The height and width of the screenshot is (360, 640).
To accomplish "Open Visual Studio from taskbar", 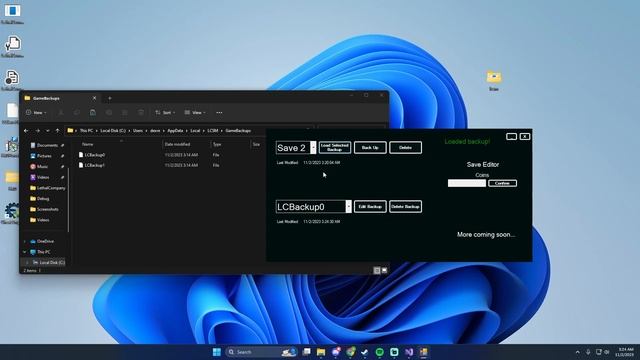I will coord(409,352).
